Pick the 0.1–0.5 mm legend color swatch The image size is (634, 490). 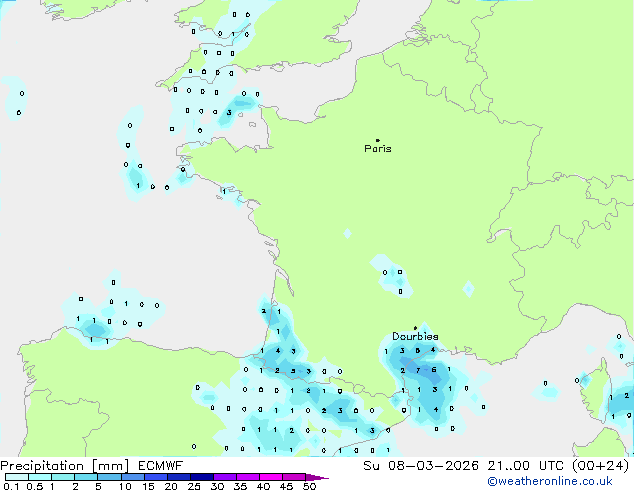pos(17,477)
